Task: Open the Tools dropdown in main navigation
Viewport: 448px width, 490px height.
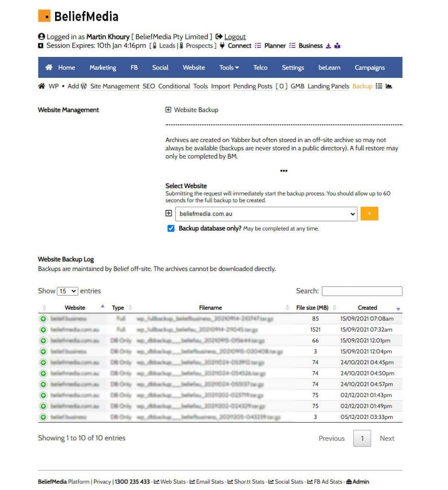Action: coord(229,67)
